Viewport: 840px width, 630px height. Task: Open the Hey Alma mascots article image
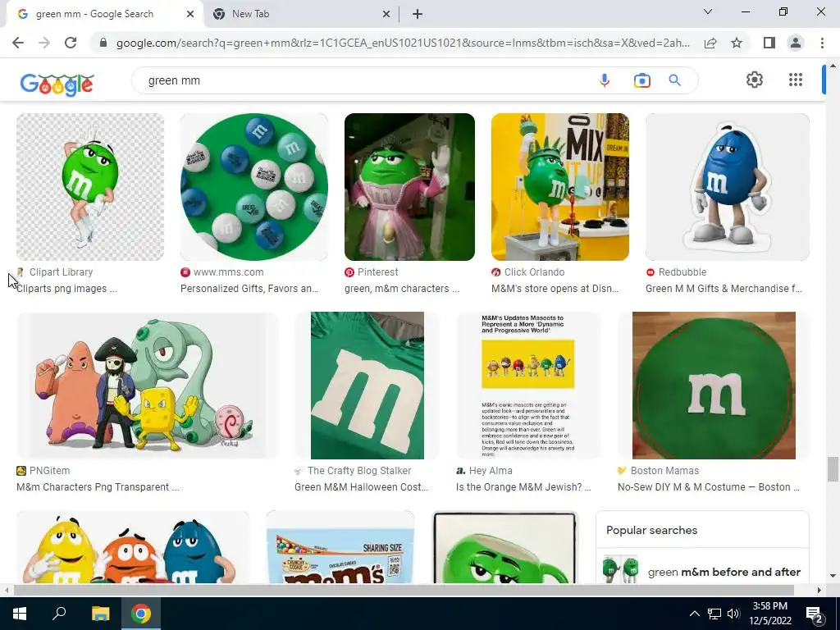pyautogui.click(x=528, y=386)
